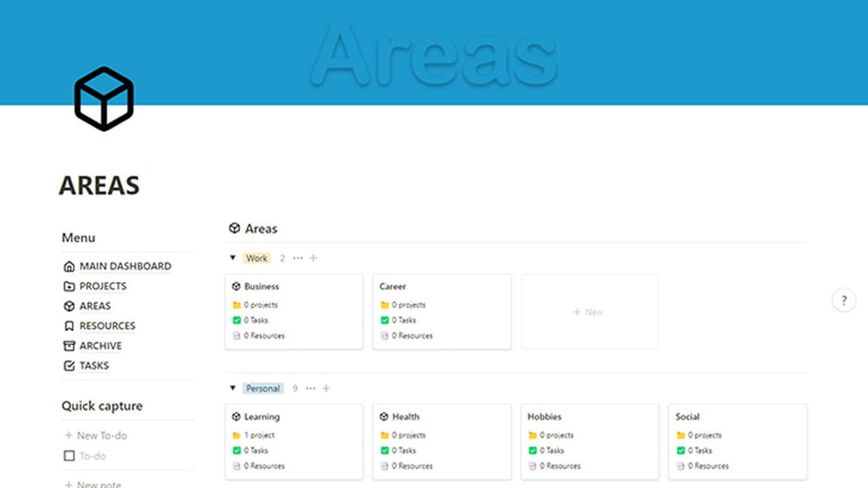Click resources page icon on Hobbies card
Viewport: 868px width, 488px height.
[533, 466]
